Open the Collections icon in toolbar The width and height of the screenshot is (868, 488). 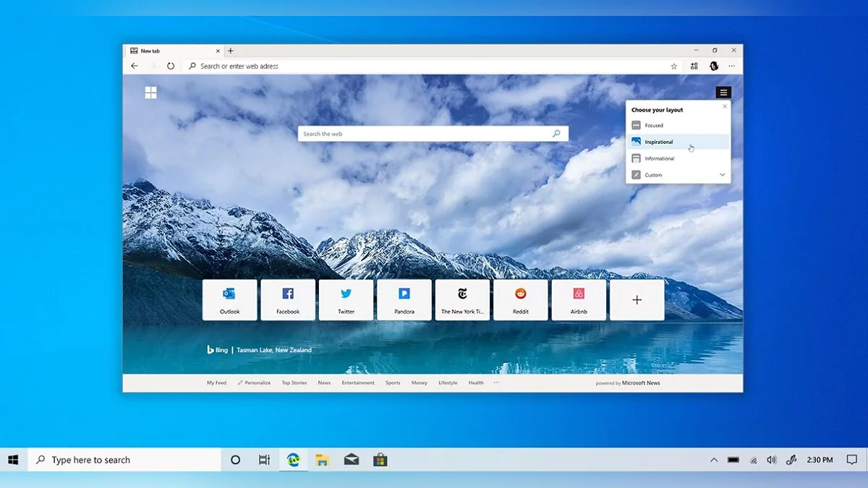pos(694,66)
